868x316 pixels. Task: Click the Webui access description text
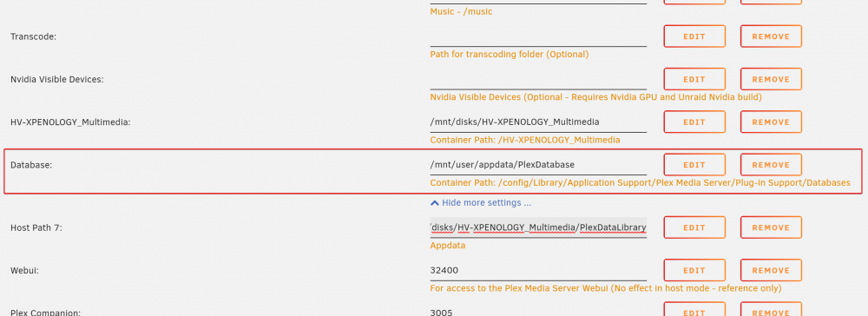point(606,288)
